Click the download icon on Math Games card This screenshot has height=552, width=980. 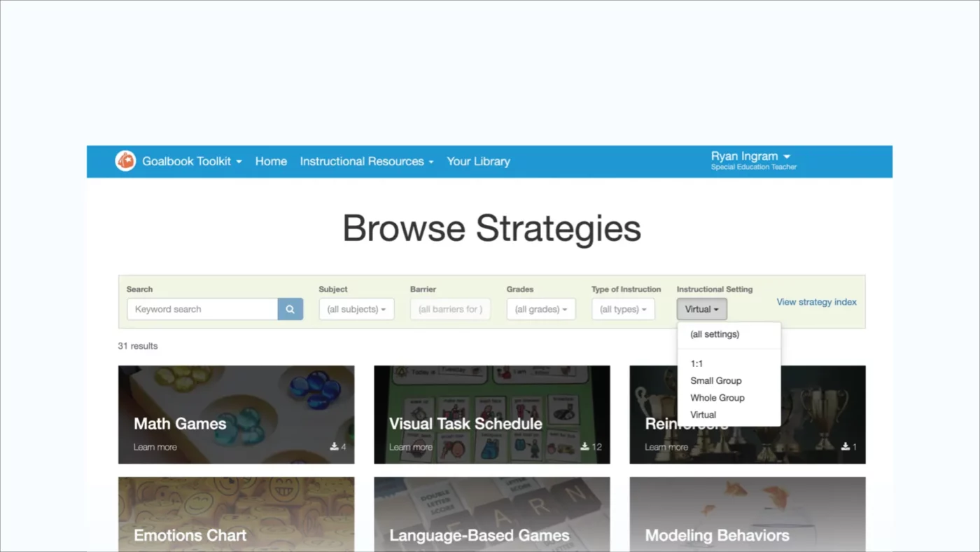click(x=335, y=446)
